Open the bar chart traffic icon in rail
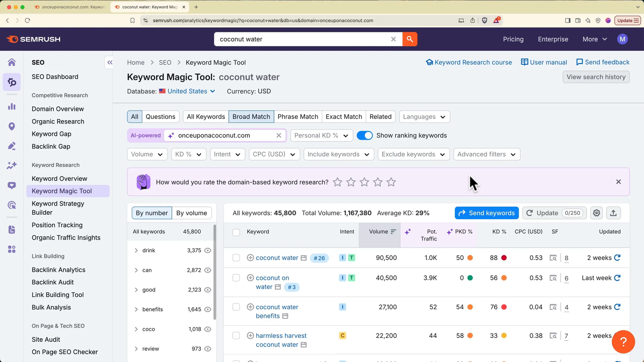Viewport: 644px width, 362px height. (12, 106)
